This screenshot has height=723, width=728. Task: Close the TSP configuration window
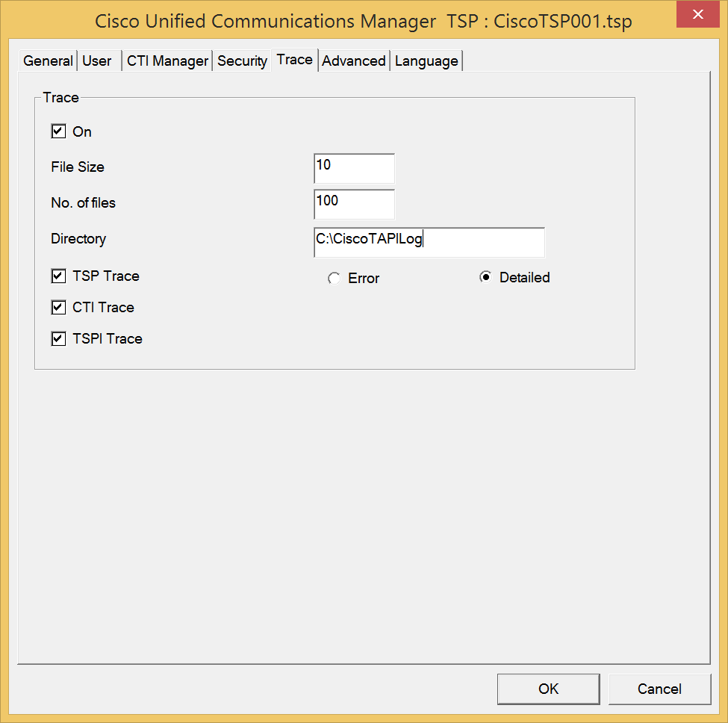[698, 14]
